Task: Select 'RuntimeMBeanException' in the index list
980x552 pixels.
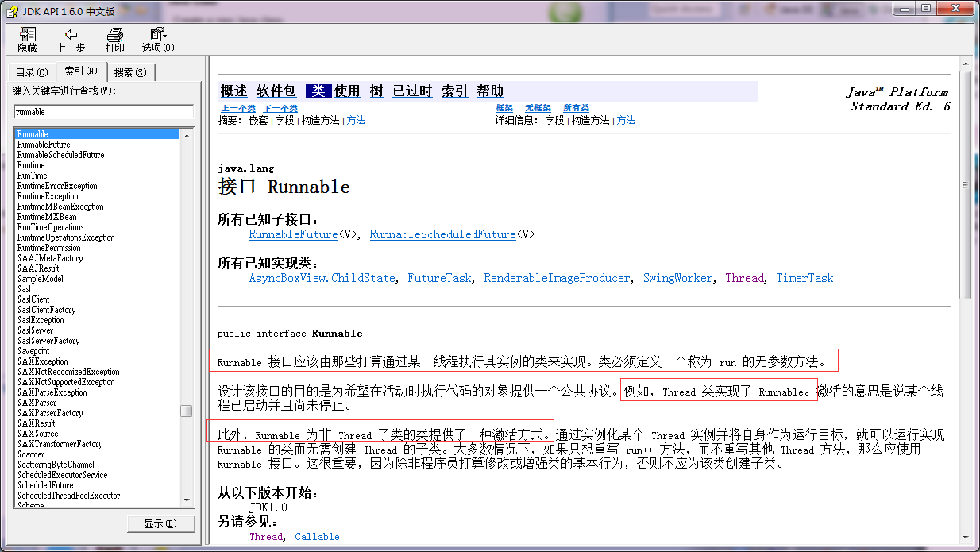Action: (60, 207)
